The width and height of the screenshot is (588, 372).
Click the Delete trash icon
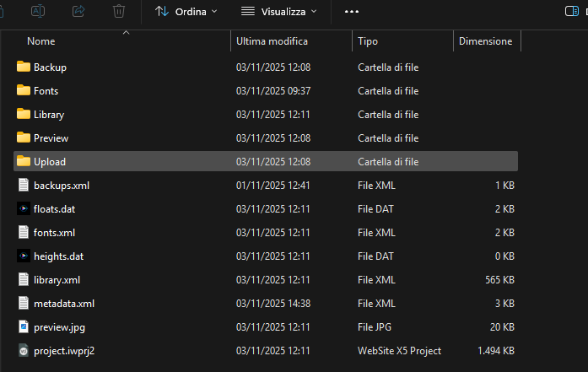(x=119, y=12)
